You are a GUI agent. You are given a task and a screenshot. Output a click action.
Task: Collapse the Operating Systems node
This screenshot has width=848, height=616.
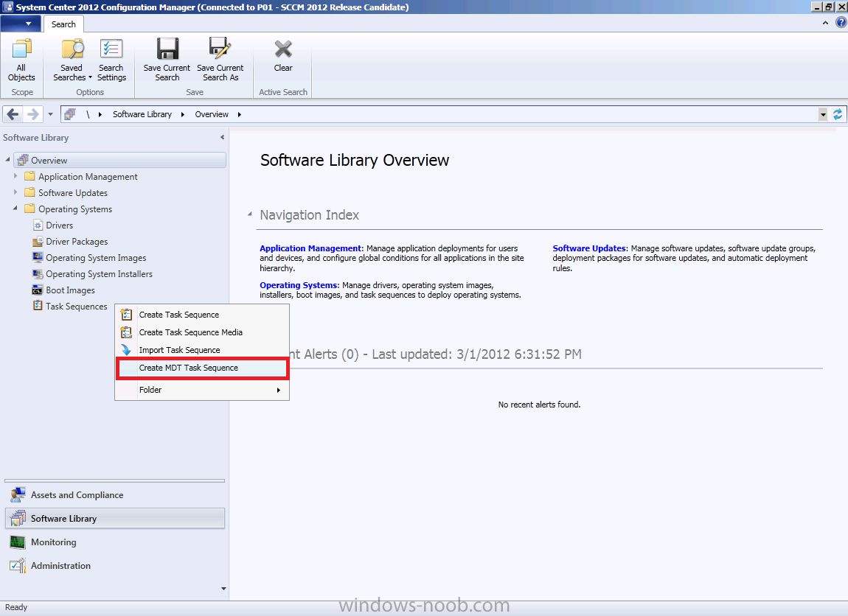point(15,208)
